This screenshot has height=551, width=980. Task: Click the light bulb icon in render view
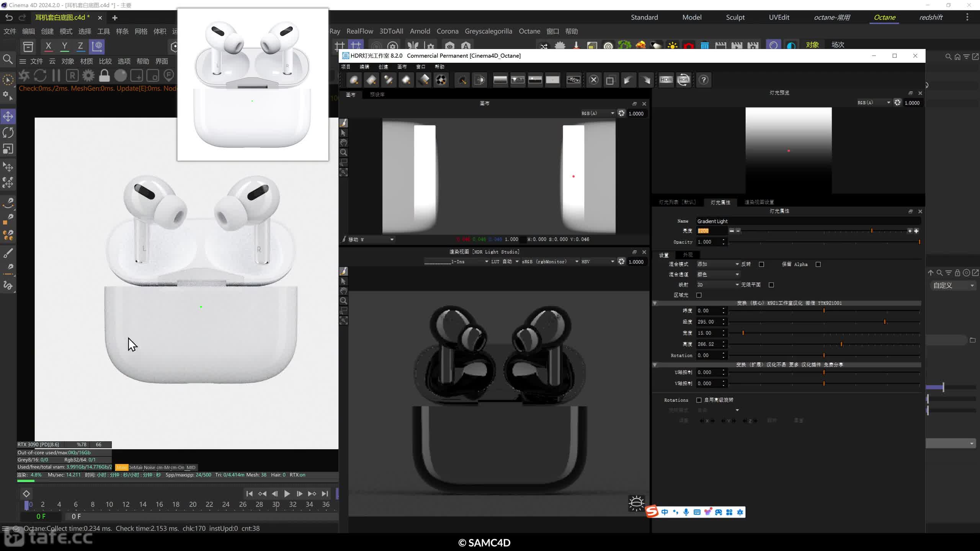click(x=637, y=503)
